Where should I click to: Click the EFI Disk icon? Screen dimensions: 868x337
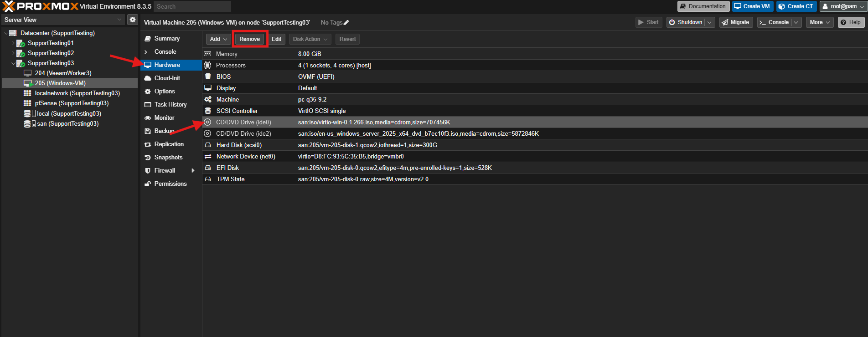tap(208, 168)
